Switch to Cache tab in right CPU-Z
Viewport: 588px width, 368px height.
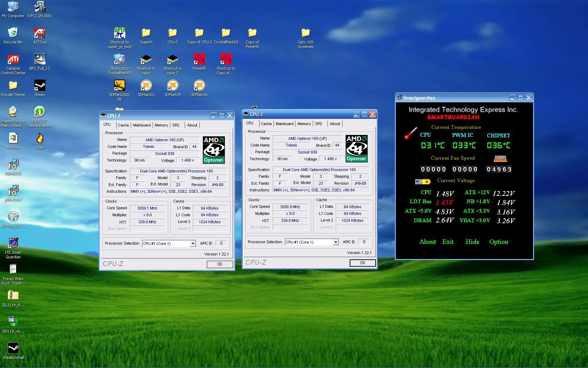pos(266,124)
